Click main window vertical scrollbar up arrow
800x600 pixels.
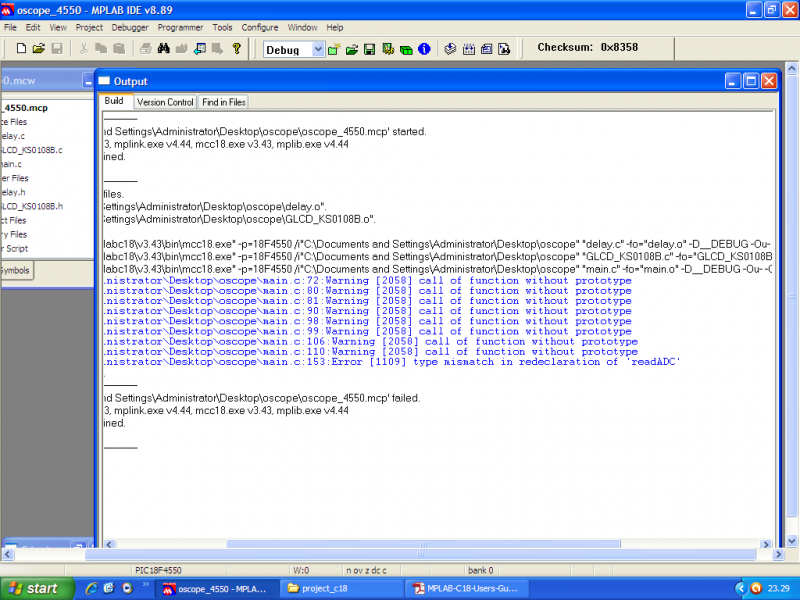click(x=792, y=68)
